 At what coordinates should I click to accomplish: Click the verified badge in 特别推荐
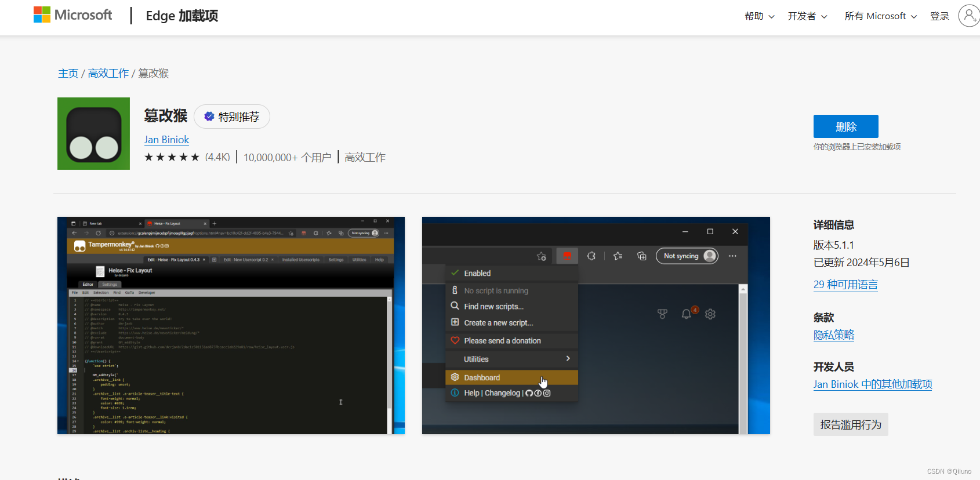point(209,117)
